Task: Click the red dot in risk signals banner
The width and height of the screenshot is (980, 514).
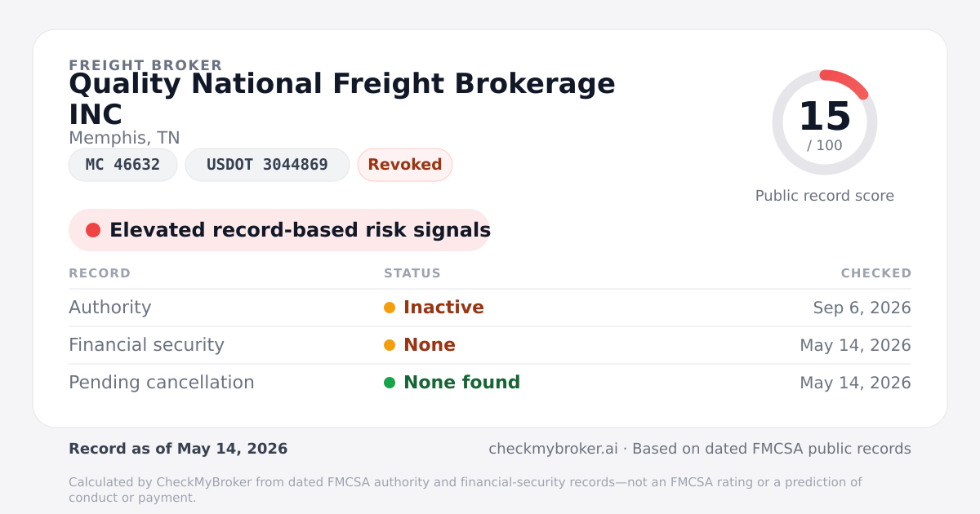Action: point(93,230)
